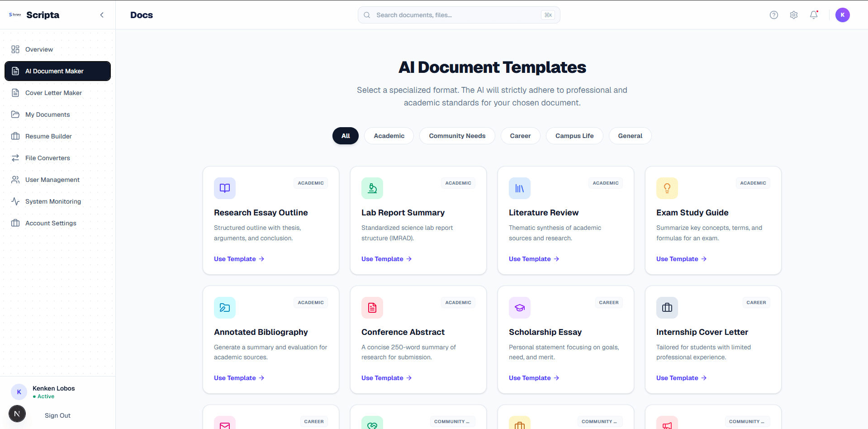
Task: Collapse the sidebar with the chevron
Action: coord(102,15)
